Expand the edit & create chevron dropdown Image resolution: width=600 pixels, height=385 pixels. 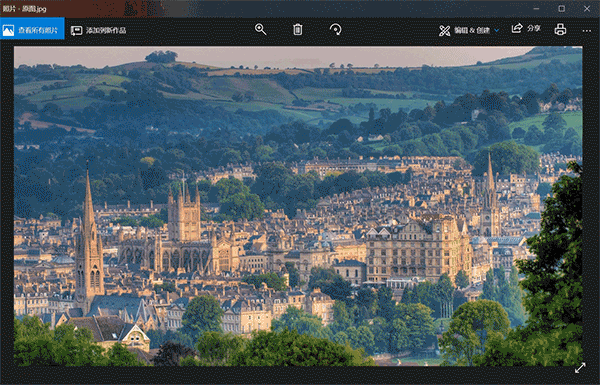point(497,31)
